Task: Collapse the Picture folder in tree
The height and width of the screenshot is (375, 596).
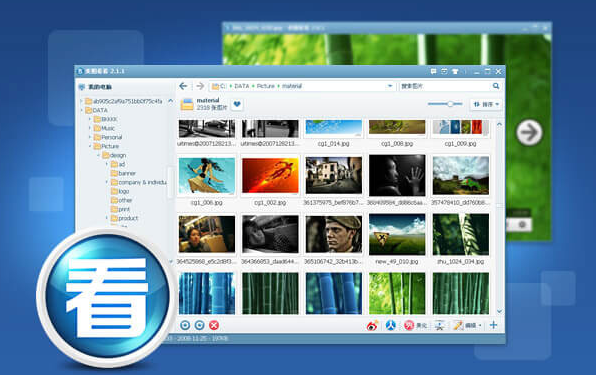Action: 90,146
